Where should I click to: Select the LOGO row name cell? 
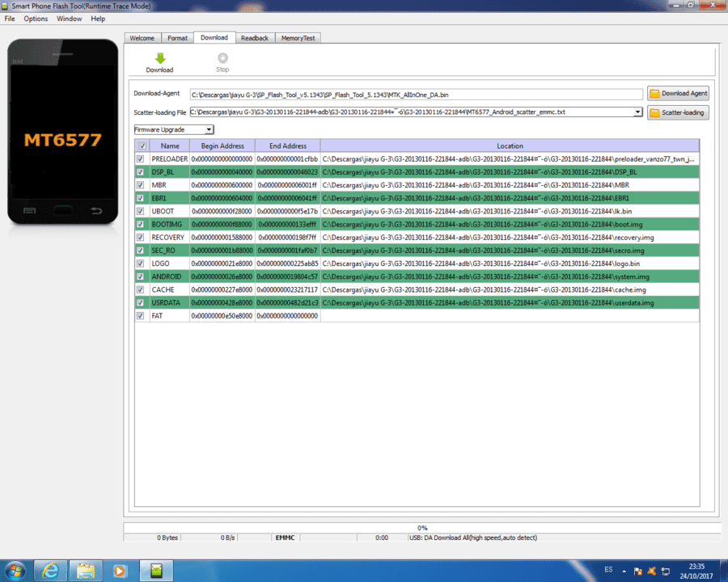(170, 264)
